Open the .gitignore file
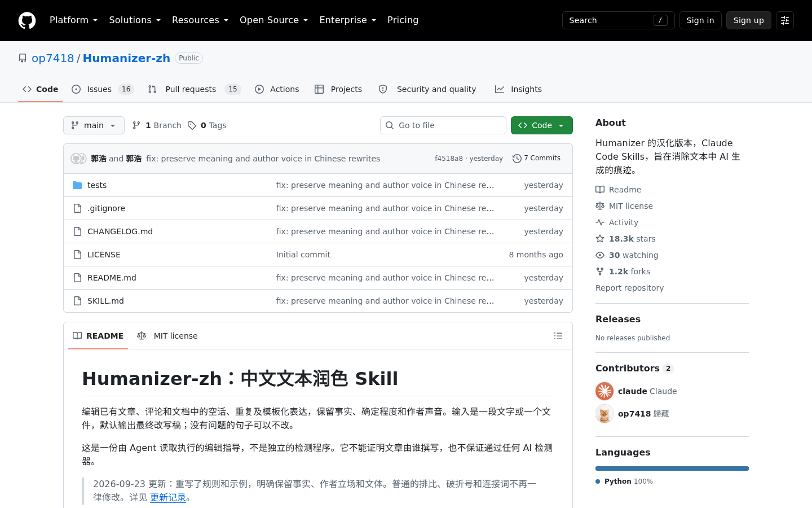Image resolution: width=812 pixels, height=508 pixels. tap(106, 208)
